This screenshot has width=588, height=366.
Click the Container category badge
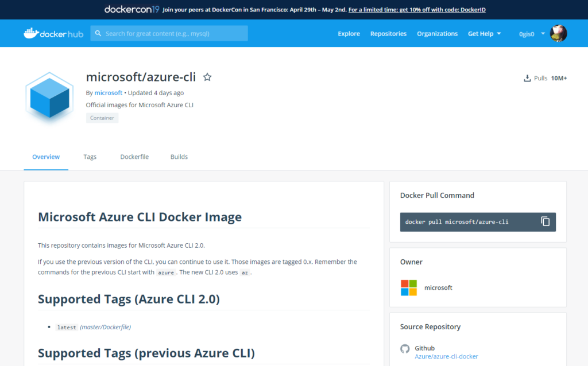102,118
